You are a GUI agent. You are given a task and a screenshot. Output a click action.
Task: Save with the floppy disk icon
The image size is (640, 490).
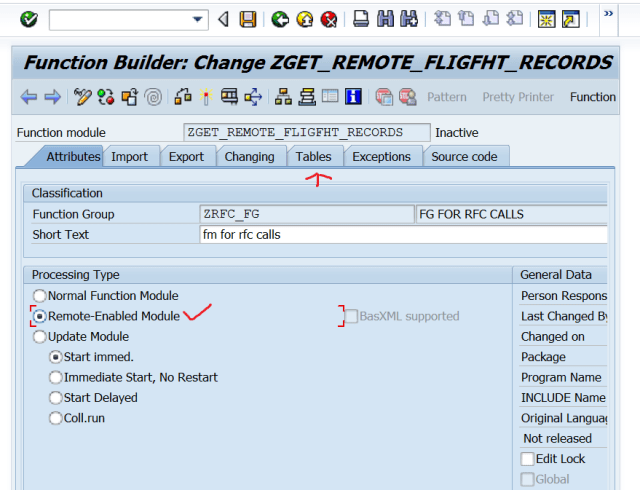(248, 19)
